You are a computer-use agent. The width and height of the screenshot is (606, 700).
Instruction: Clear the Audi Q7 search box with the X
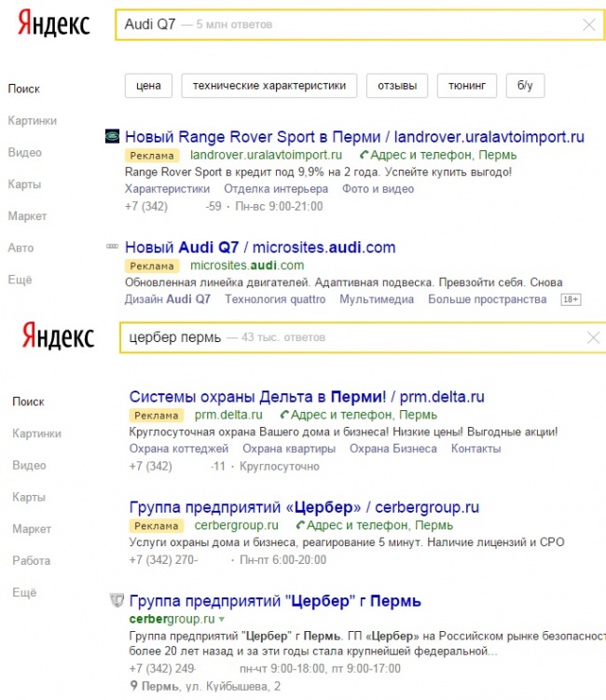tap(589, 24)
